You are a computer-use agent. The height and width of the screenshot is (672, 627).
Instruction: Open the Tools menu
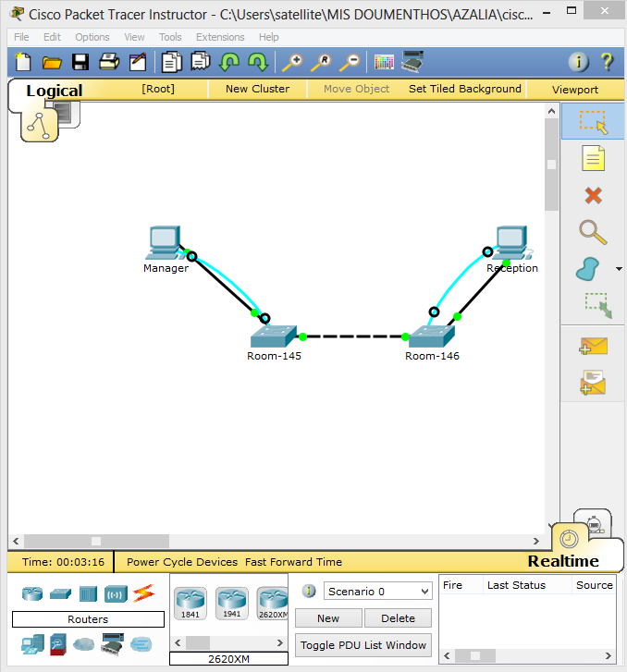point(170,37)
